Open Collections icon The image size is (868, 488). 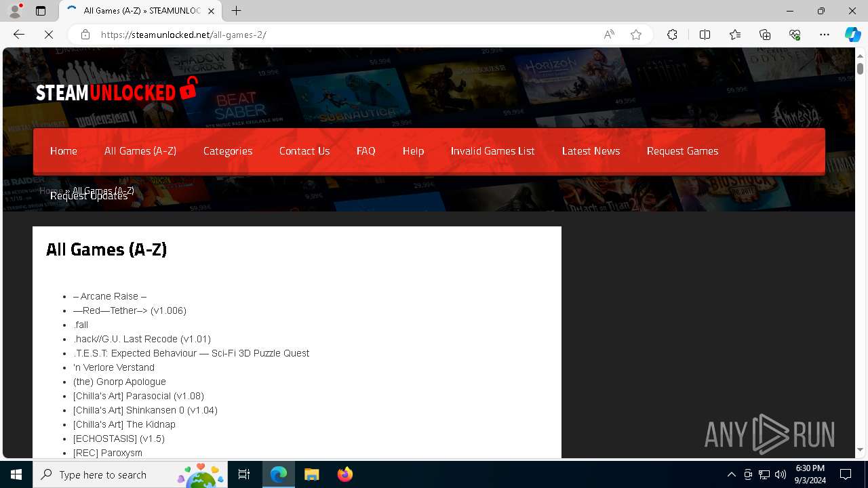pyautogui.click(x=765, y=35)
